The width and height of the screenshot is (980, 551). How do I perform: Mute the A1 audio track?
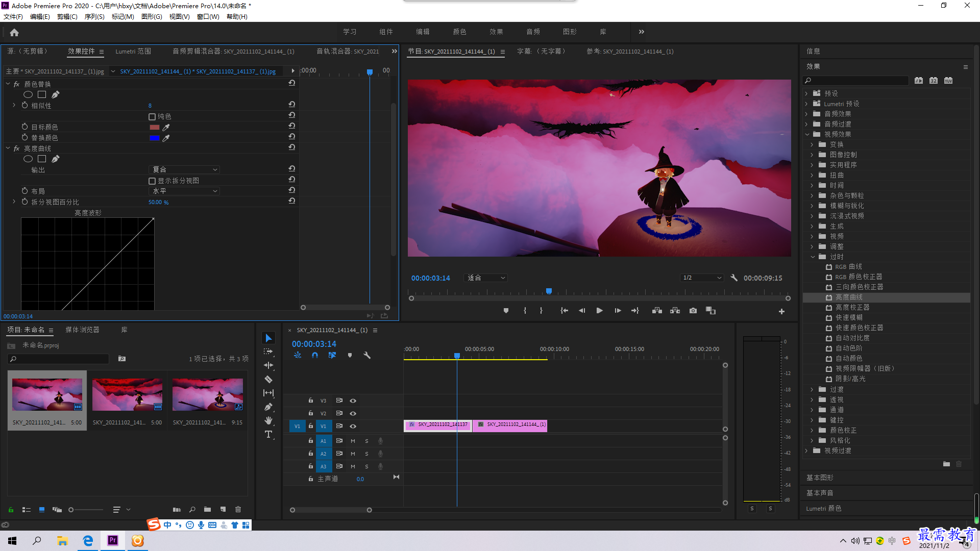[x=353, y=441]
